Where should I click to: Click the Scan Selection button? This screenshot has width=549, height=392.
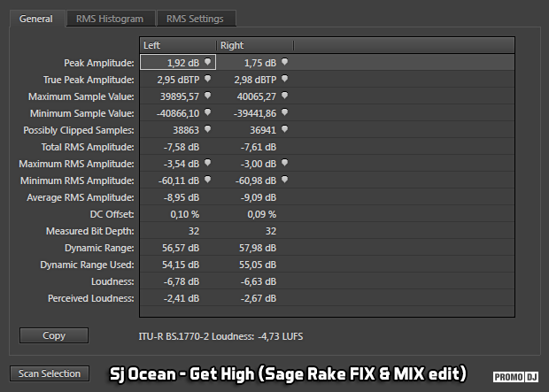coord(50,373)
